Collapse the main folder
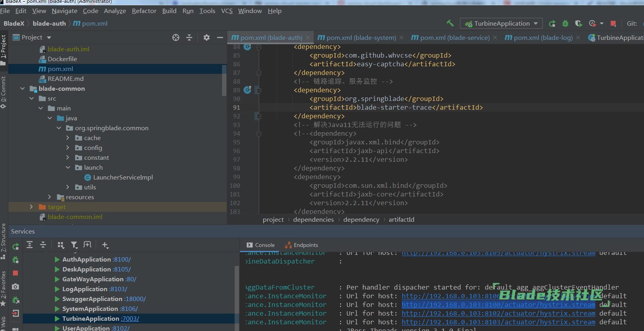 tap(41, 108)
